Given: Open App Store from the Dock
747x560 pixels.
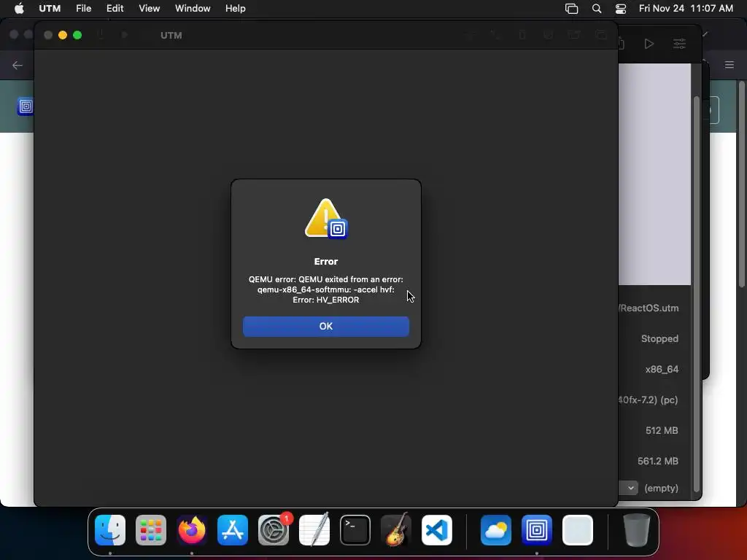Looking at the screenshot, I should pyautogui.click(x=233, y=530).
